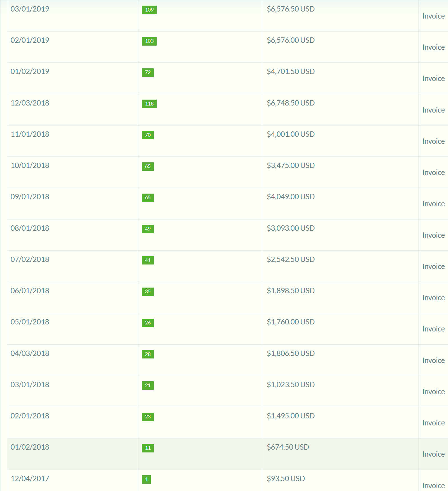Image resolution: width=448 pixels, height=491 pixels.
Task: View the Invoice in the 07/02/2018 row
Action: click(433, 266)
